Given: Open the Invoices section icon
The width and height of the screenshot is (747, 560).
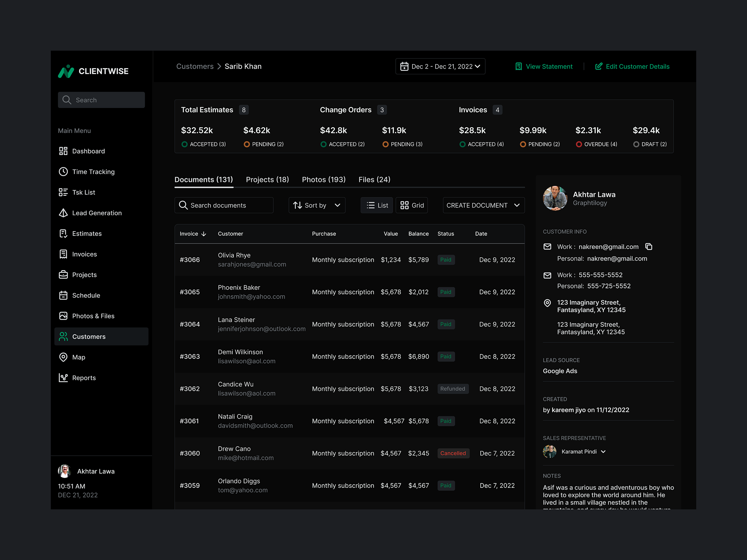Looking at the screenshot, I should point(63,254).
